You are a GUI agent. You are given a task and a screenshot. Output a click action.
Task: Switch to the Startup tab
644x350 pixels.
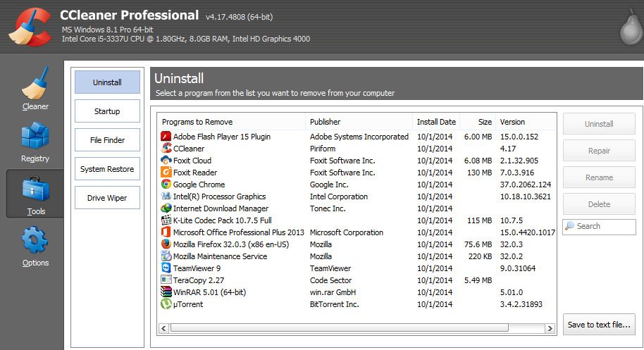(x=107, y=111)
